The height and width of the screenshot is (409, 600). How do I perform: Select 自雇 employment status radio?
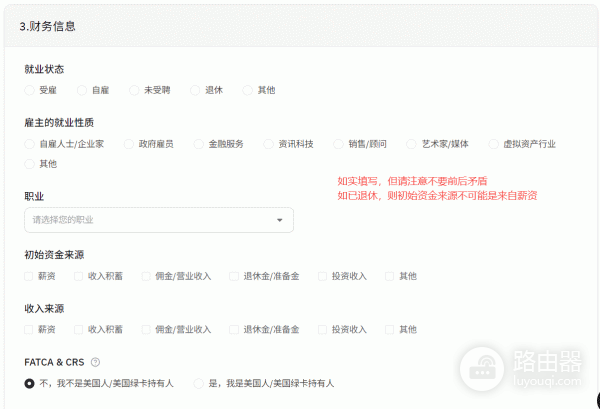pos(82,90)
